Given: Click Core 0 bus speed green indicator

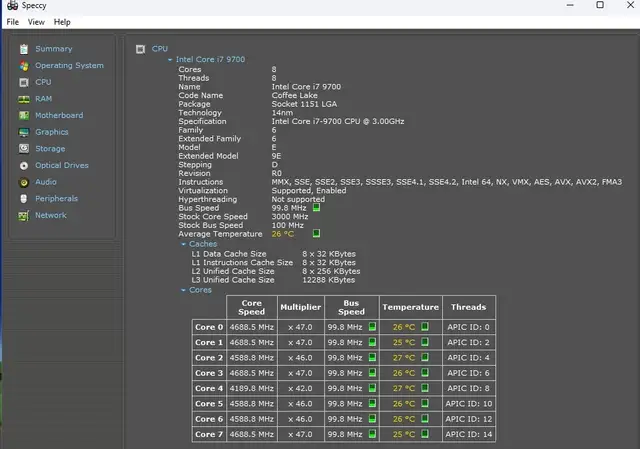Looking at the screenshot, I should 372,327.
